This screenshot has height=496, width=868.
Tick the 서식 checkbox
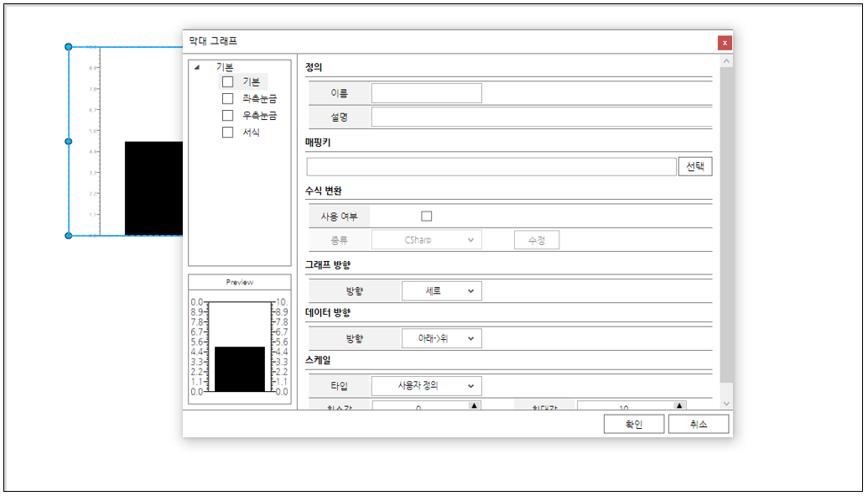tap(227, 133)
